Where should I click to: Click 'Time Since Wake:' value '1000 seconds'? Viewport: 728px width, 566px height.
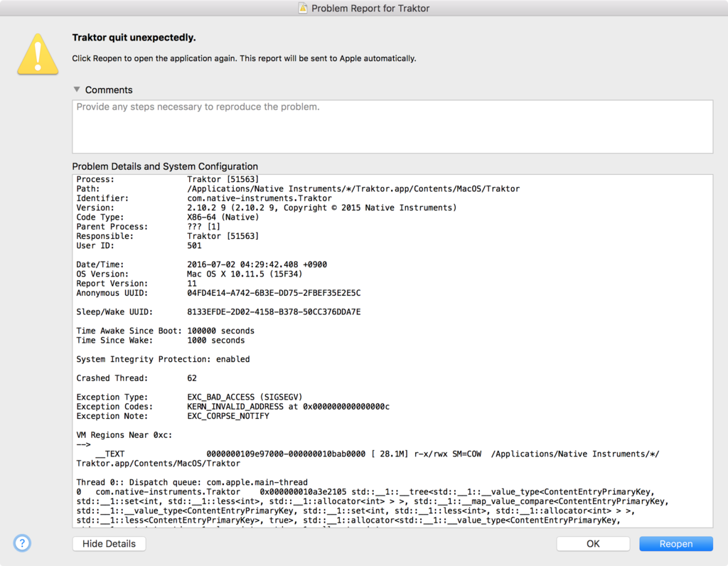point(216,341)
